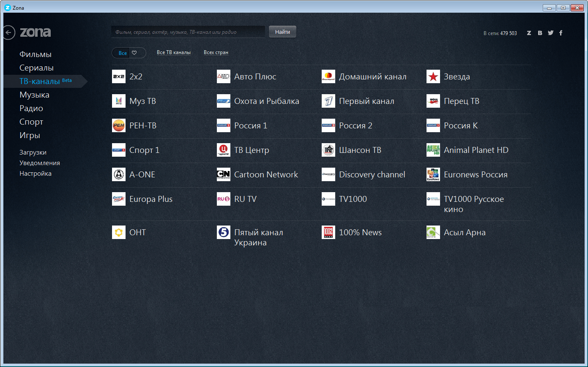The width and height of the screenshot is (588, 367).
Task: Open the VKontakte icon in header
Action: pyautogui.click(x=540, y=33)
